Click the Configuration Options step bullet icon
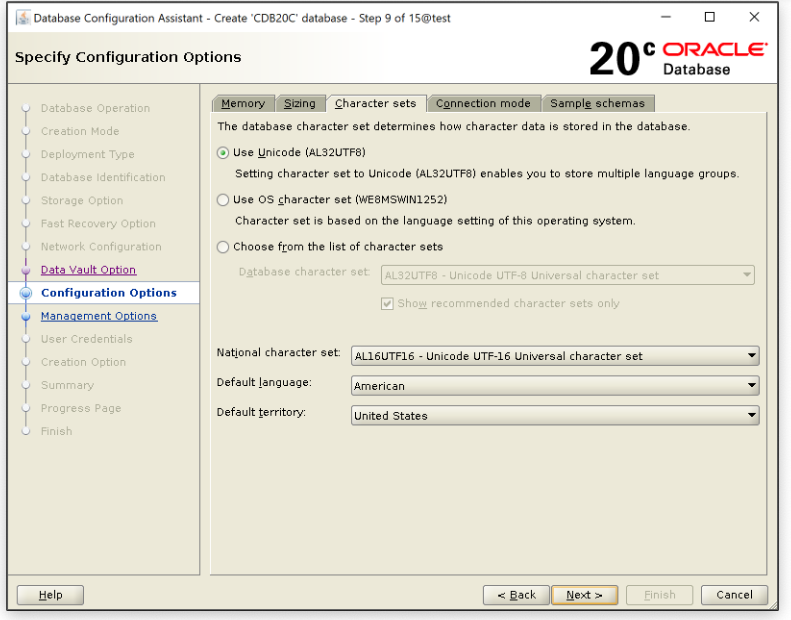The image size is (791, 620). point(25,293)
